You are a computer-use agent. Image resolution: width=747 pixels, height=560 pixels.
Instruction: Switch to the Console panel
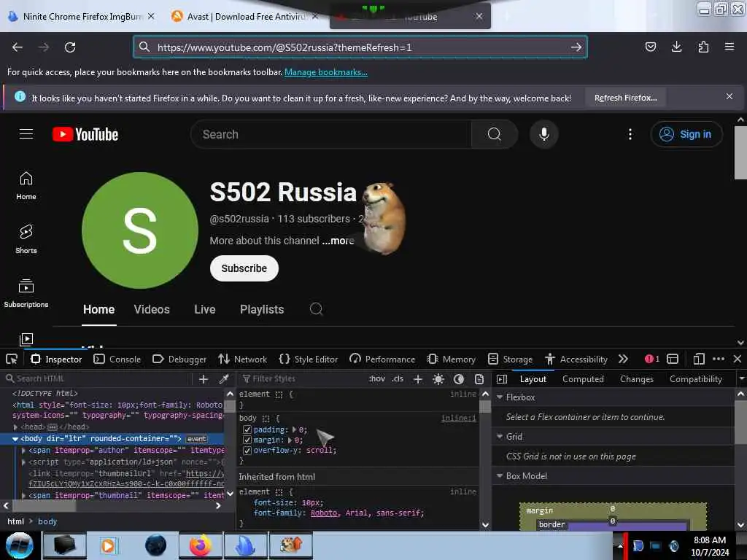point(117,359)
